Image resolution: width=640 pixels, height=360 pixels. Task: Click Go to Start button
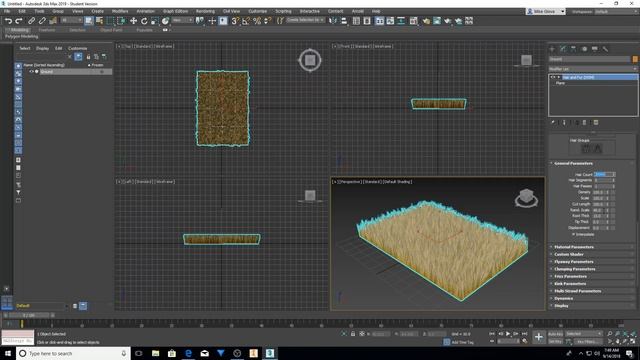click(492, 334)
